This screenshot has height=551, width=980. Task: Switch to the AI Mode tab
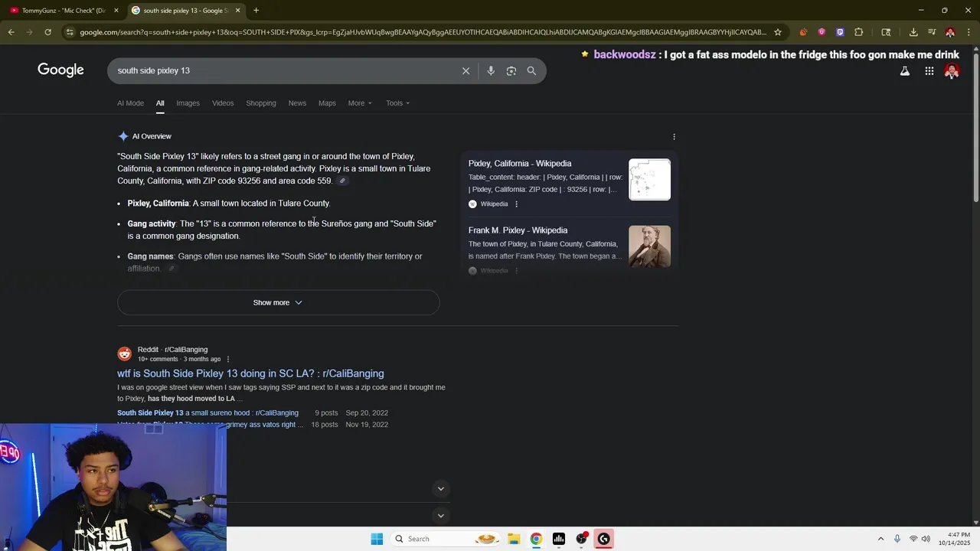pyautogui.click(x=130, y=103)
